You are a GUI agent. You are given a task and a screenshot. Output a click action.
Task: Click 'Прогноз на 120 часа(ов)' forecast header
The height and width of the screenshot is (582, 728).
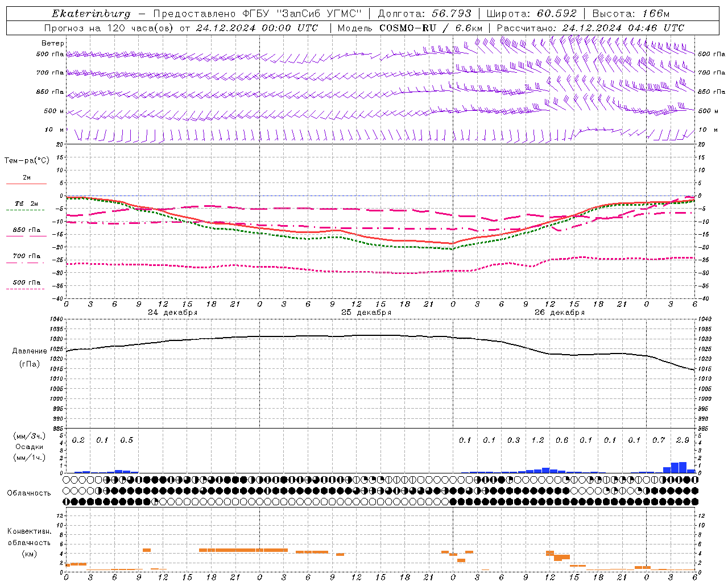click(x=108, y=28)
